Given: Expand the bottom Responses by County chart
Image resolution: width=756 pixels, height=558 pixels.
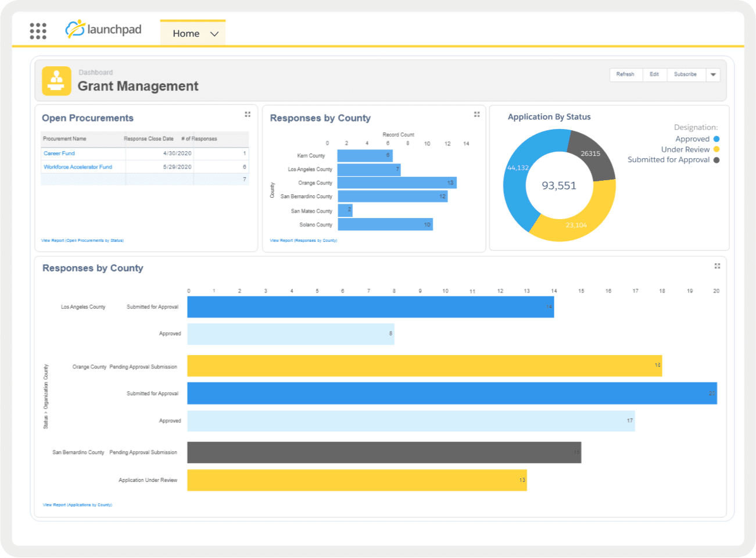Looking at the screenshot, I should pos(717,266).
